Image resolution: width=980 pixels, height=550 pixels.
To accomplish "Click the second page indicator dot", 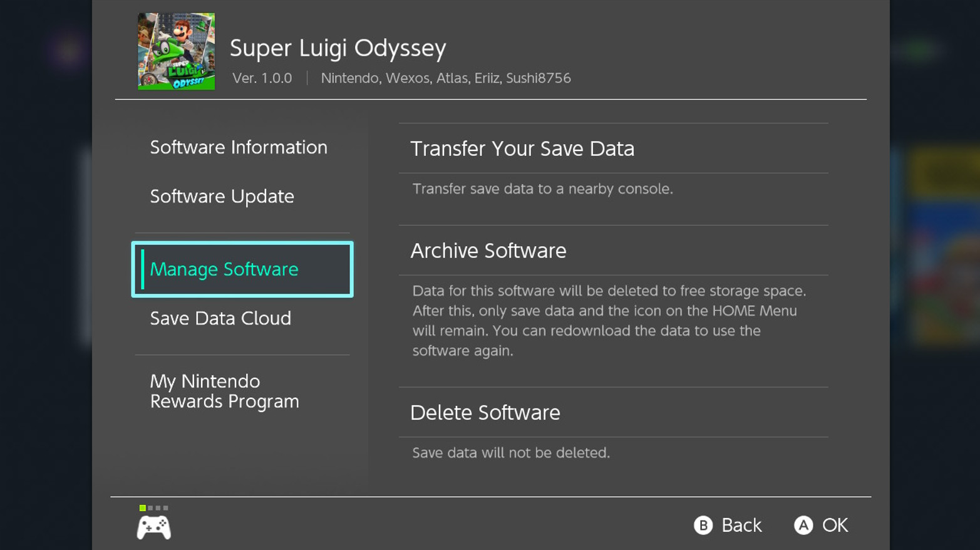I will (x=150, y=509).
